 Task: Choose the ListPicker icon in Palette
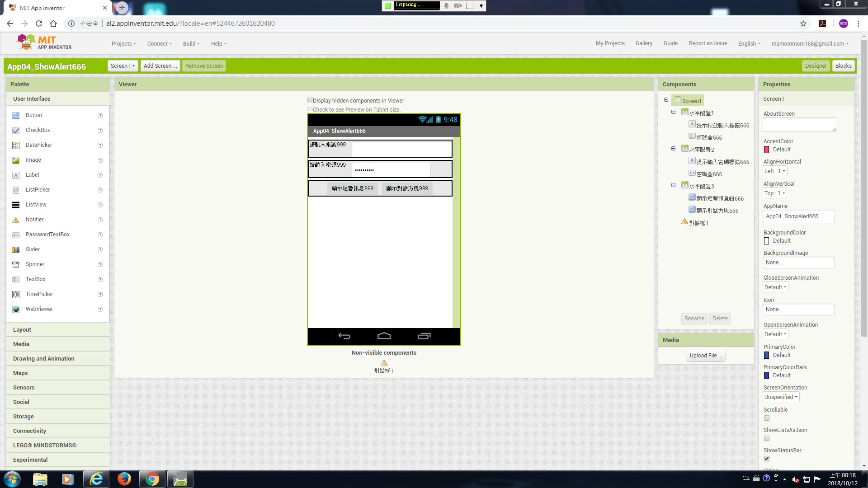pos(16,190)
